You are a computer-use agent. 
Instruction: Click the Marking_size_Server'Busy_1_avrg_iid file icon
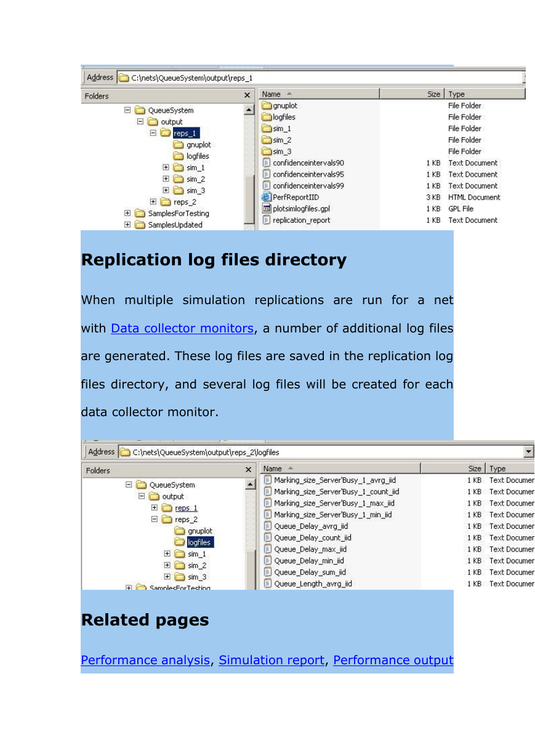click(268, 480)
